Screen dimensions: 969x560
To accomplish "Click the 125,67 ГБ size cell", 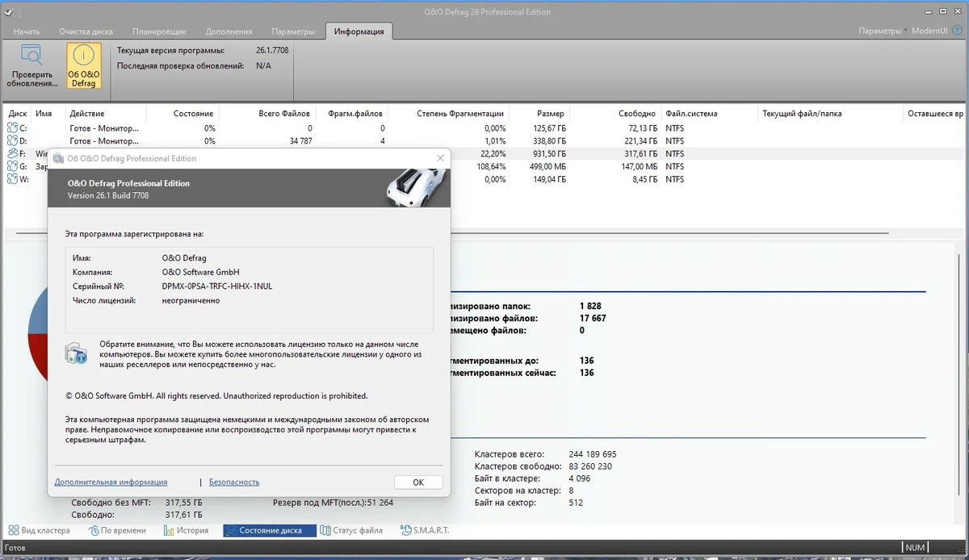I will (x=548, y=128).
